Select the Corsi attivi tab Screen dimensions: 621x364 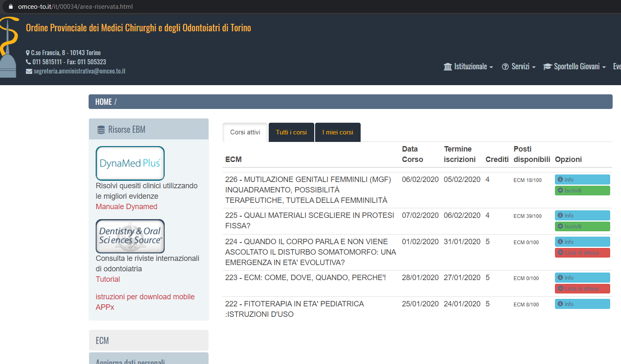pyautogui.click(x=245, y=132)
